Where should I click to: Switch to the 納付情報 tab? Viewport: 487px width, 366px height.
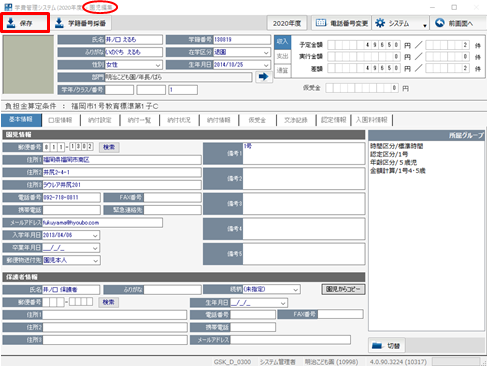point(219,120)
